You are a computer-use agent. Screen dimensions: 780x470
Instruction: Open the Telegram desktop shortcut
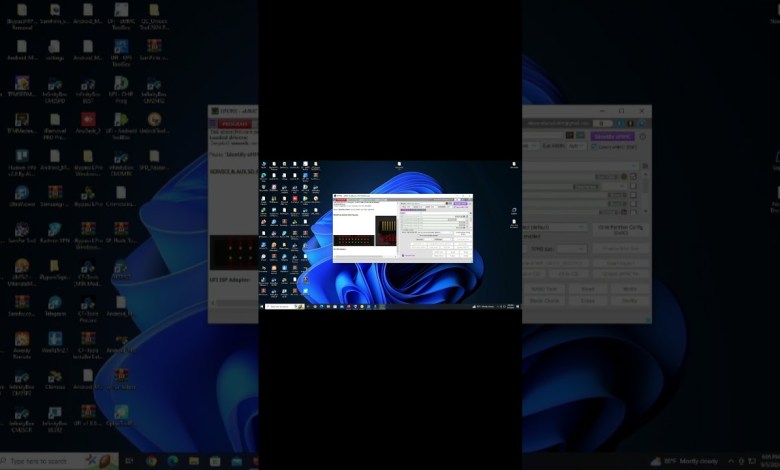[x=54, y=304]
